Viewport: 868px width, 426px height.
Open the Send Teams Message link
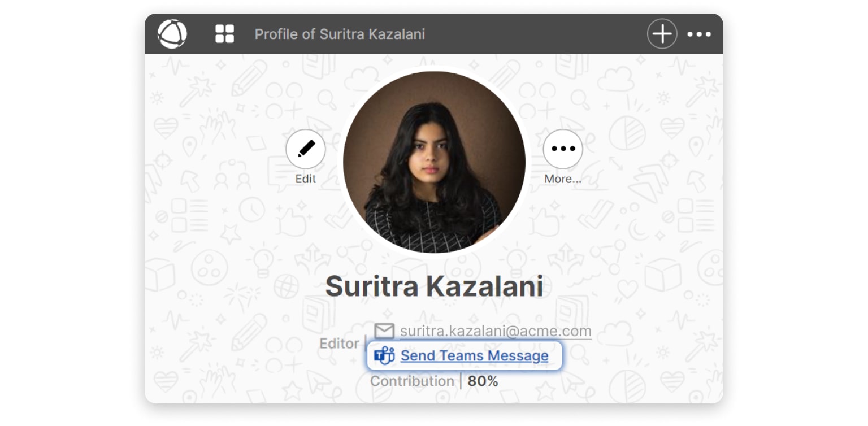pos(474,356)
